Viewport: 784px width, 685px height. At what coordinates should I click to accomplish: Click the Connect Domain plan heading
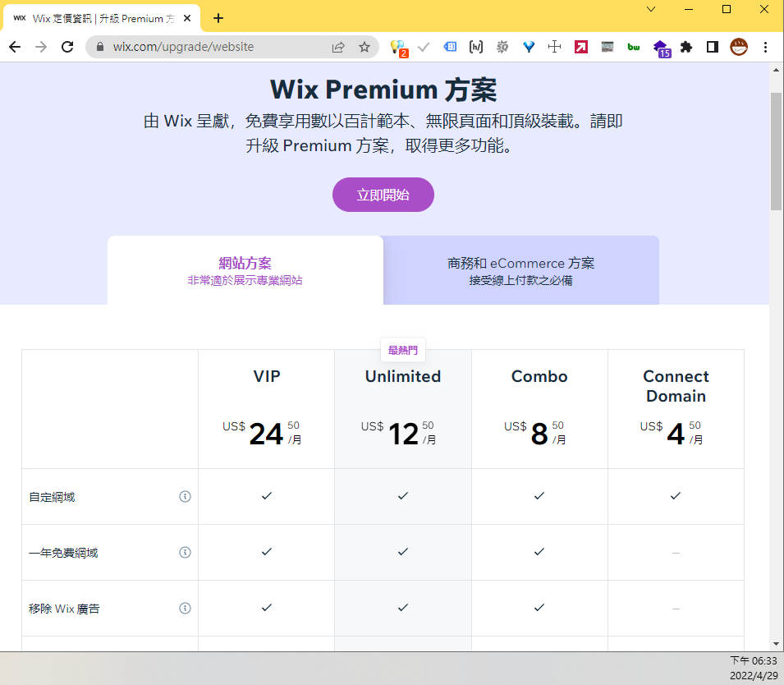click(676, 386)
